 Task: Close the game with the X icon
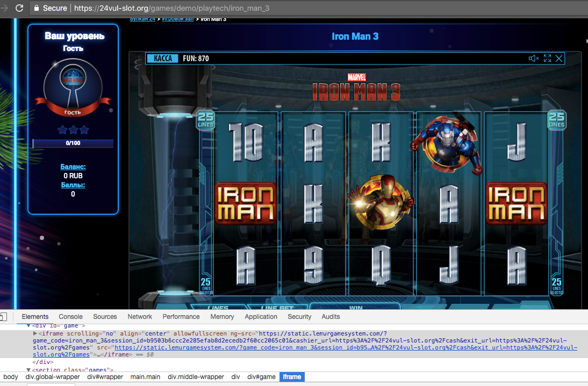(x=559, y=59)
